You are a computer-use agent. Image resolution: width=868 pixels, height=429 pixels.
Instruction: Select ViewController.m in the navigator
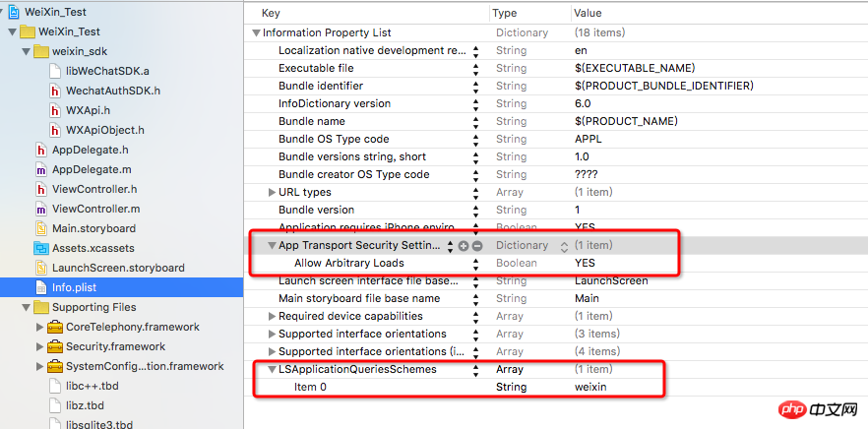click(95, 209)
